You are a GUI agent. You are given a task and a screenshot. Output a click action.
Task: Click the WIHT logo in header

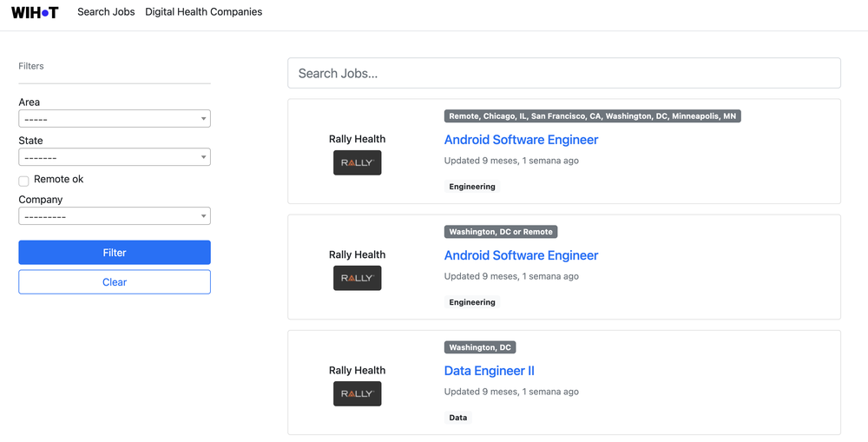click(x=35, y=12)
